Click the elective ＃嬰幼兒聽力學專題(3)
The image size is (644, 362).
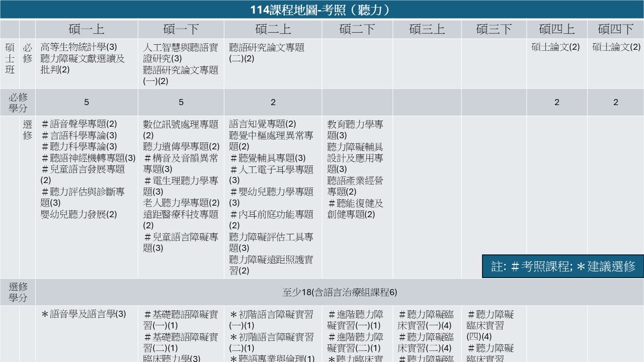click(271, 197)
